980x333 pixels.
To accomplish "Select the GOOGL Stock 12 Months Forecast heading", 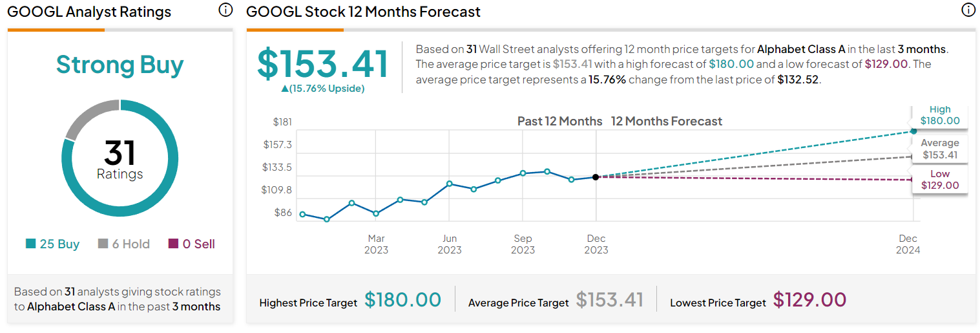I will point(364,12).
